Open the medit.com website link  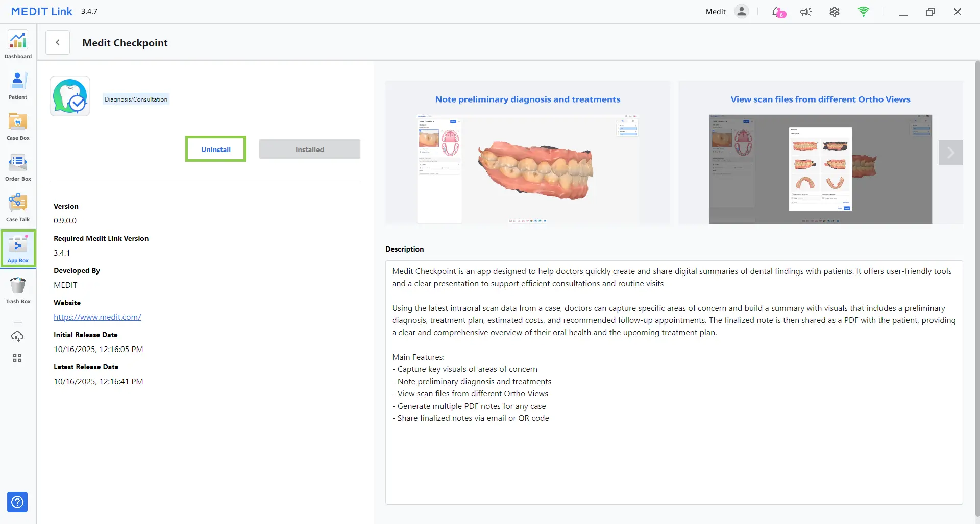coord(97,317)
